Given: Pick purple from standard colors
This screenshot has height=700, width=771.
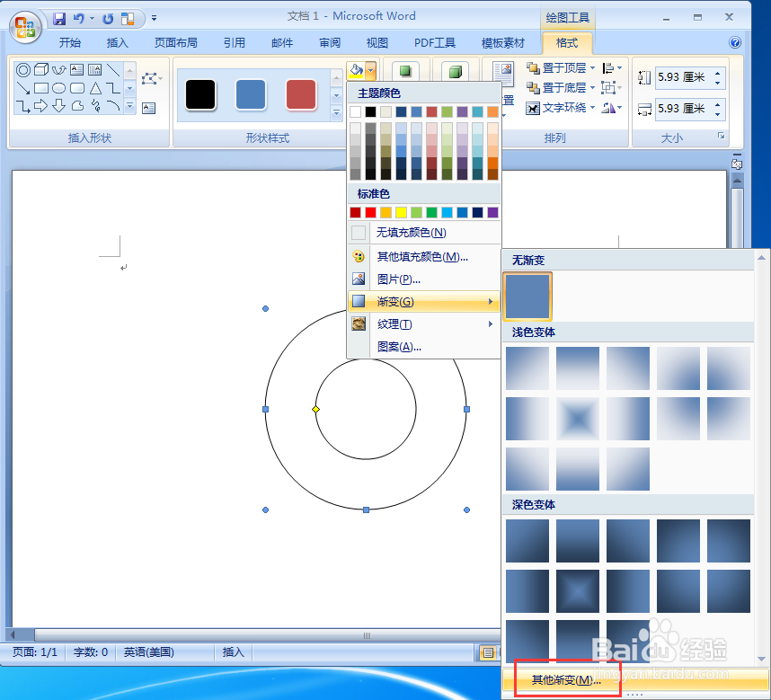Looking at the screenshot, I should (x=492, y=212).
